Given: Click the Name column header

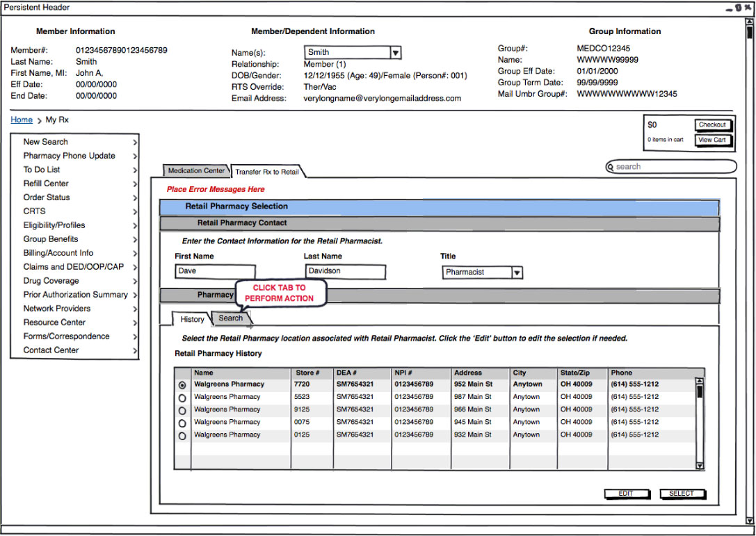Looking at the screenshot, I should point(241,373).
